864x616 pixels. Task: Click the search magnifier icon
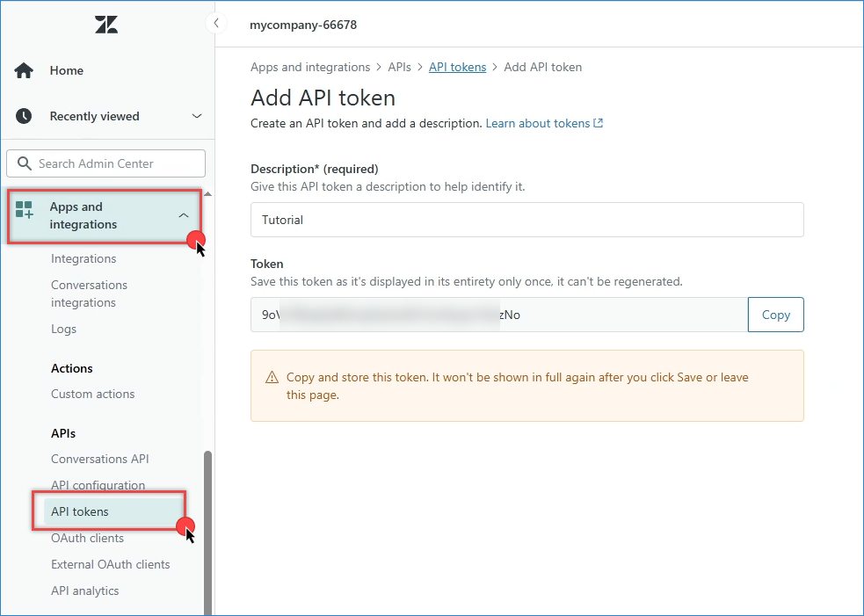point(23,163)
